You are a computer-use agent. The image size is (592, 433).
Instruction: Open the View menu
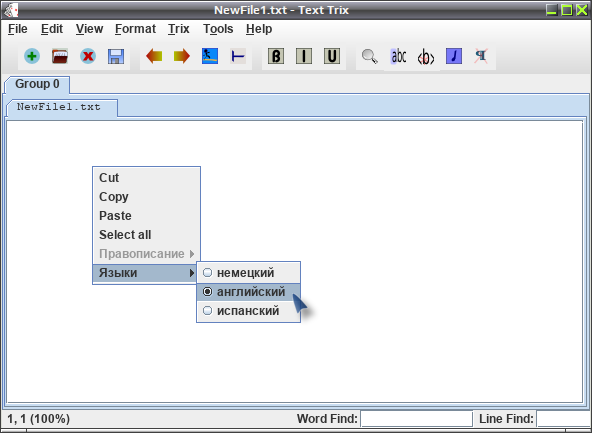[89, 29]
